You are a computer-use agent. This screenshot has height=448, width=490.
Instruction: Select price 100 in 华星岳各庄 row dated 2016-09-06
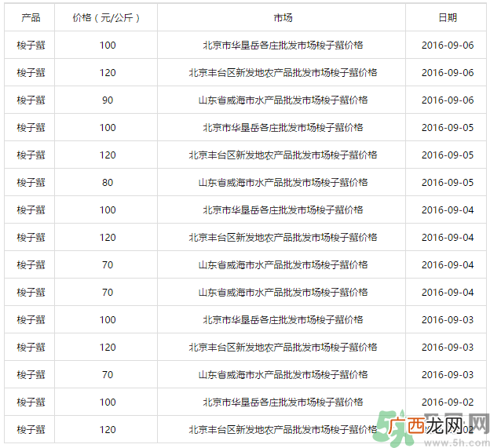point(108,46)
